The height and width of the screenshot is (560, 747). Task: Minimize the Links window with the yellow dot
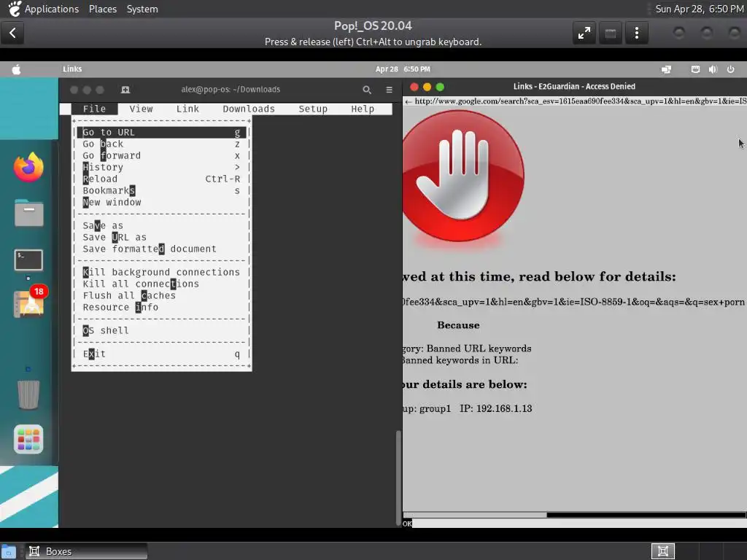click(x=427, y=87)
